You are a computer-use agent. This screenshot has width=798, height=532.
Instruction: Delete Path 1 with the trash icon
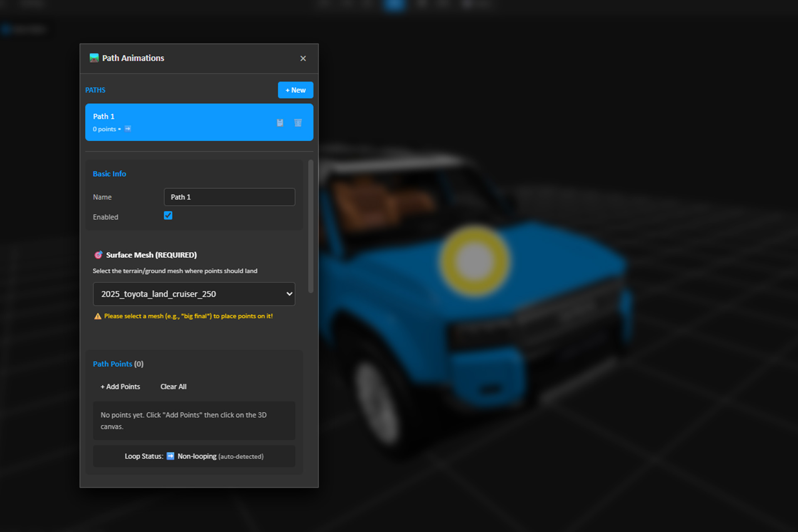pyautogui.click(x=298, y=123)
